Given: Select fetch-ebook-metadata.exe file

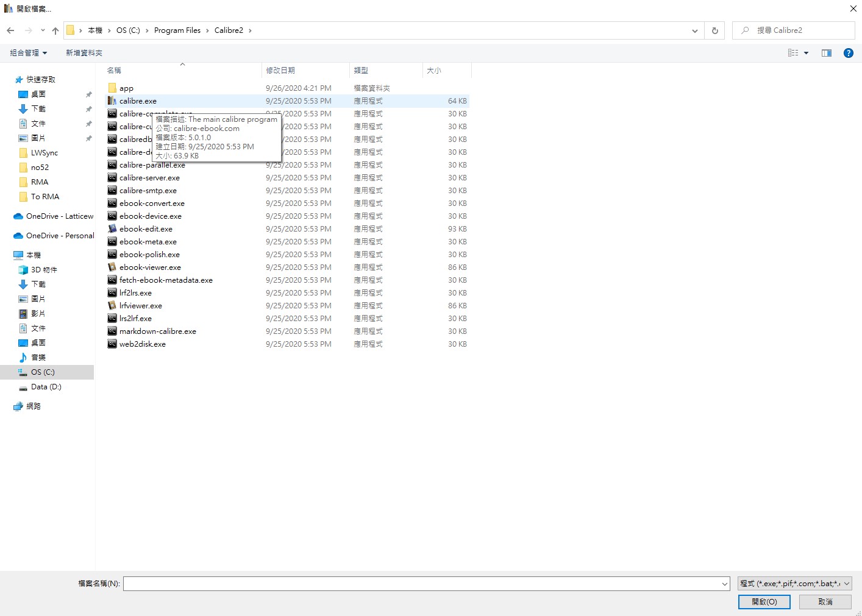Looking at the screenshot, I should [x=166, y=280].
